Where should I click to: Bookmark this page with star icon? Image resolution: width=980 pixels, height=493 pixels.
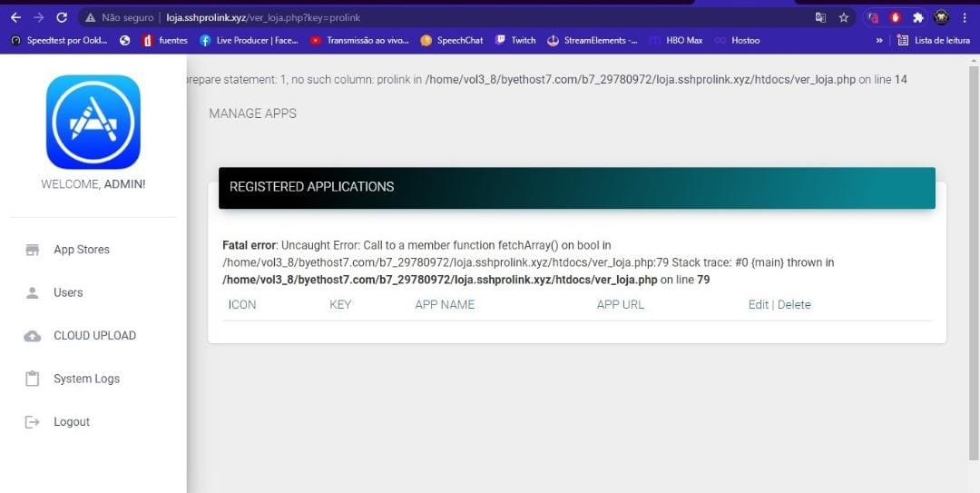coord(843,17)
